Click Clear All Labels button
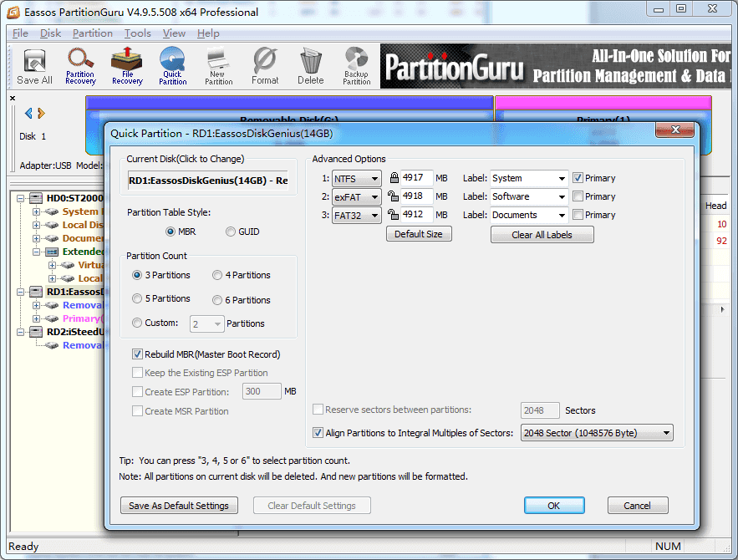The height and width of the screenshot is (560, 738). tap(542, 235)
